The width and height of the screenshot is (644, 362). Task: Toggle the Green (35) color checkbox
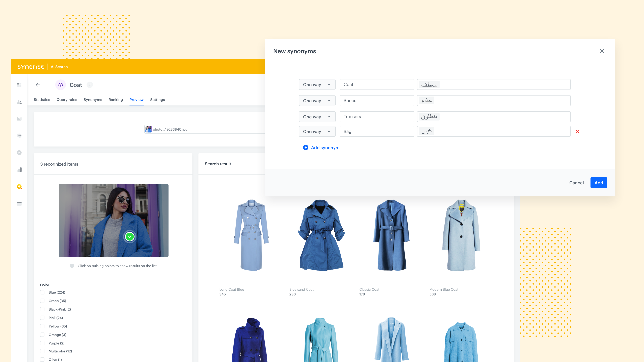click(x=42, y=301)
